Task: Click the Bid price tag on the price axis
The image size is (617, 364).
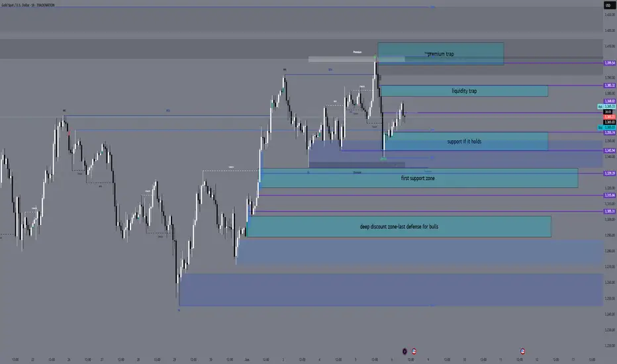Action: [606, 128]
